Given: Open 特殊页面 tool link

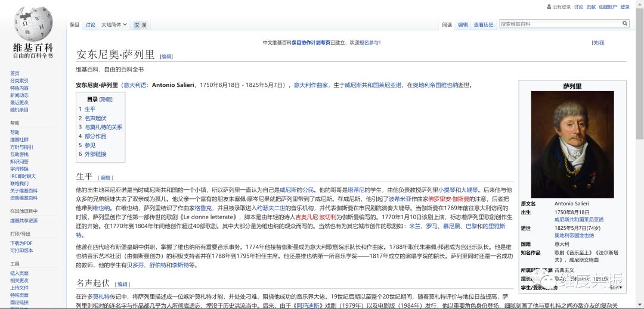Looking at the screenshot, I should (x=19, y=295).
